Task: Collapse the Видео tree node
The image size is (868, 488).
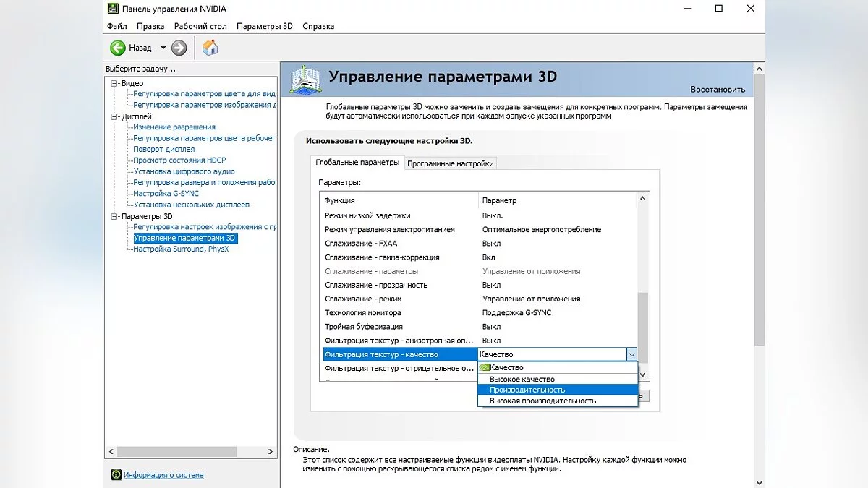Action: 114,83
